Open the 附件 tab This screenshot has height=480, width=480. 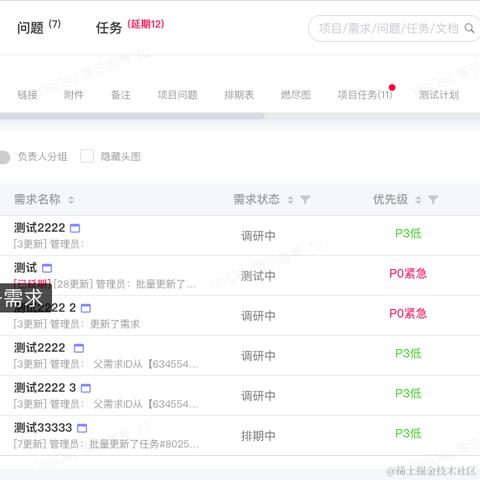74,95
